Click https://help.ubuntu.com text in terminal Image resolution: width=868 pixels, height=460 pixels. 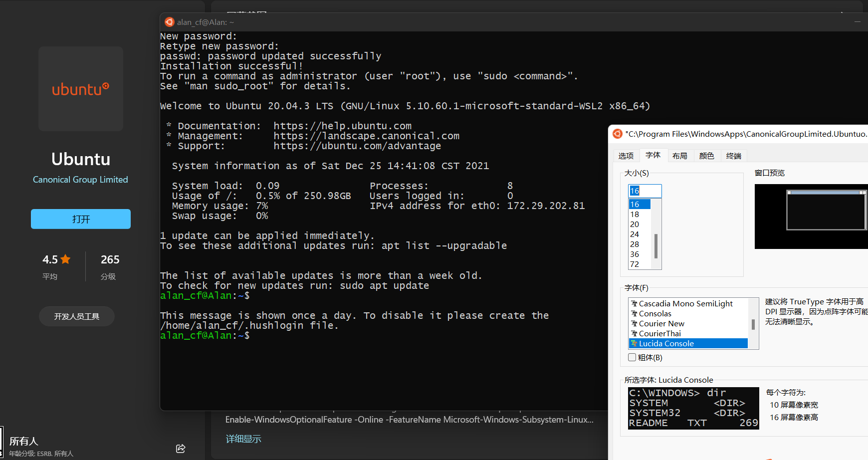[x=343, y=126]
